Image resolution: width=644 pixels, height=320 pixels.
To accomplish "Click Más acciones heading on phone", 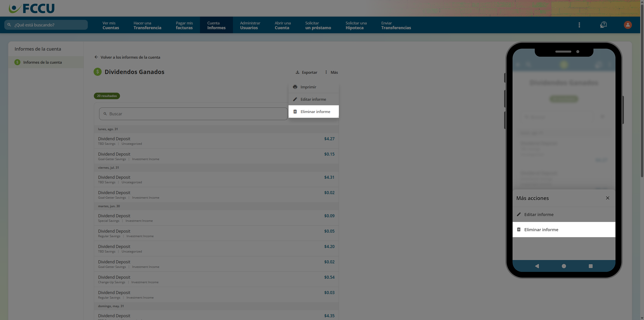I will 532,198.
